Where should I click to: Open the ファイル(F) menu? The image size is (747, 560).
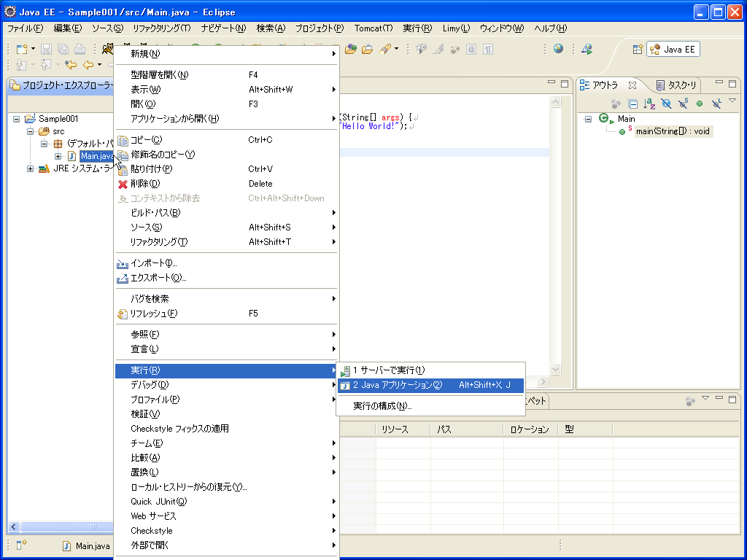(25, 28)
